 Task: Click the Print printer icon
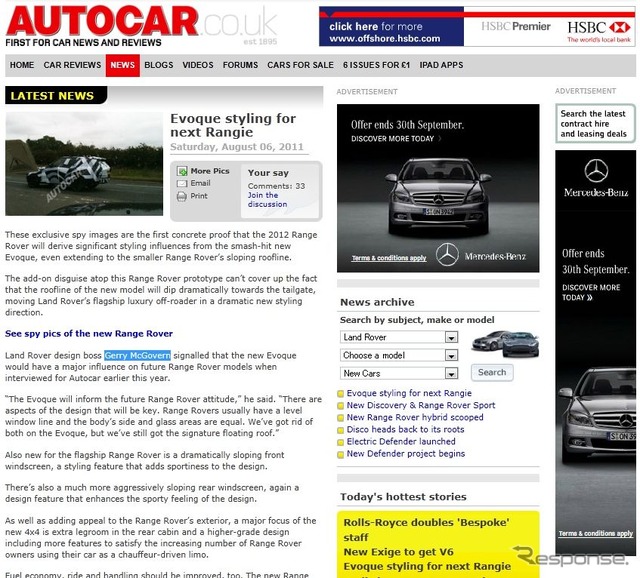point(182,196)
